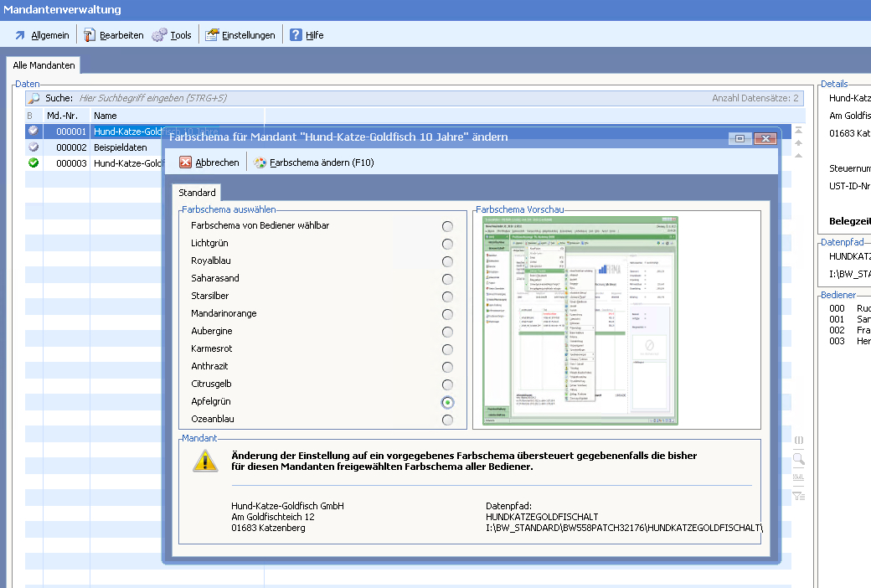The height and width of the screenshot is (588, 871).
Task: Switch to the Alle Mandanten tab
Action: pos(44,65)
